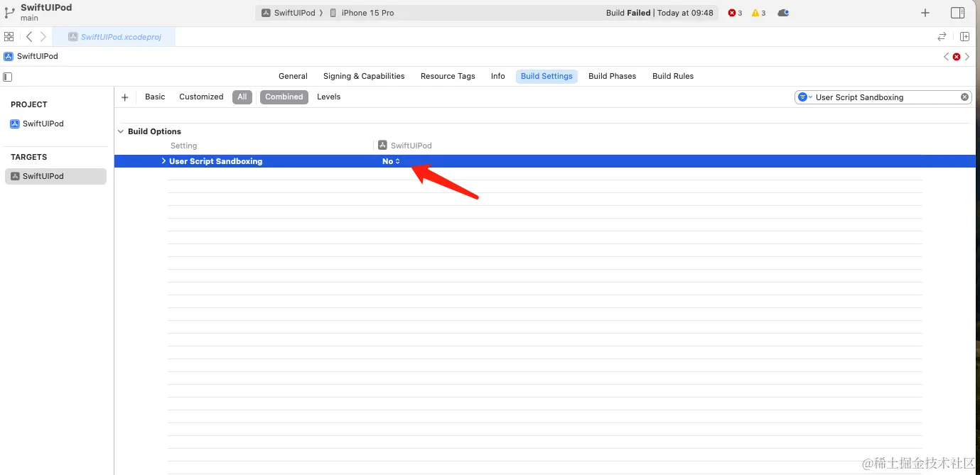The height and width of the screenshot is (475, 980).
Task: Click the main branch label
Action: point(29,18)
